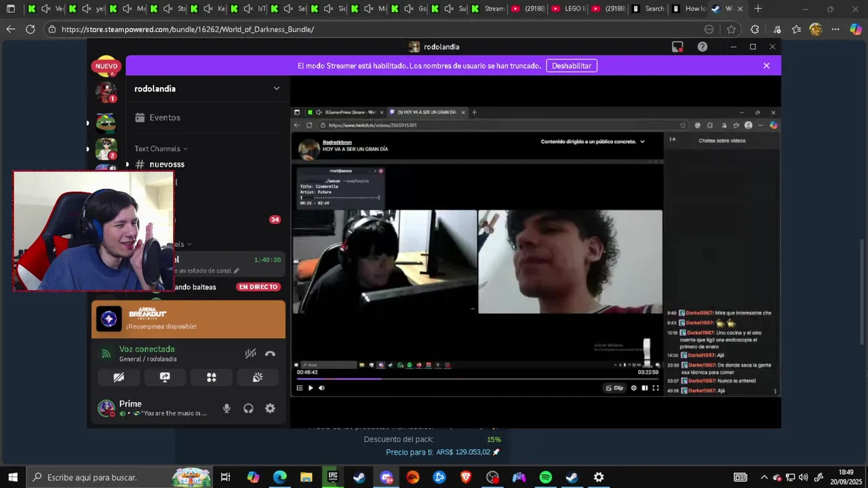
Task: Seek along the Twitch video progress bar
Action: pyautogui.click(x=477, y=378)
